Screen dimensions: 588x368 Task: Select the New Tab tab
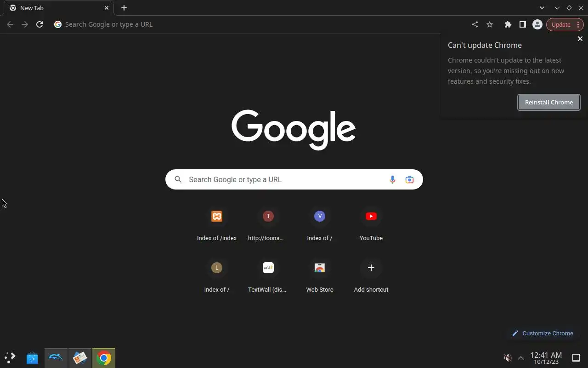(59, 8)
